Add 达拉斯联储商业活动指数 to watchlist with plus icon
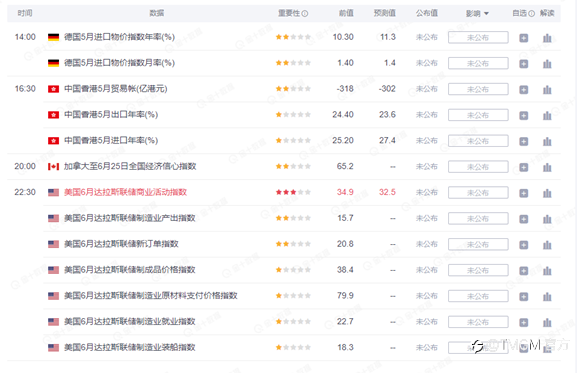Screen dimensions: 577x373 pos(524,193)
